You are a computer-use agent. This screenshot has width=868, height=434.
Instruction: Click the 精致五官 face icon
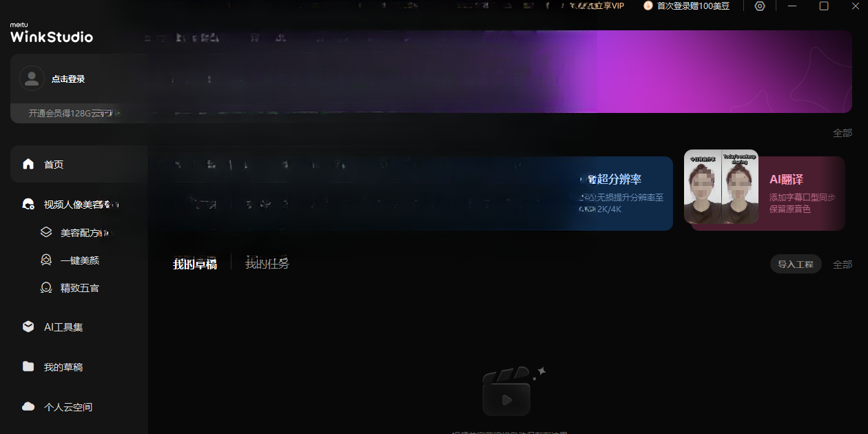click(x=46, y=287)
